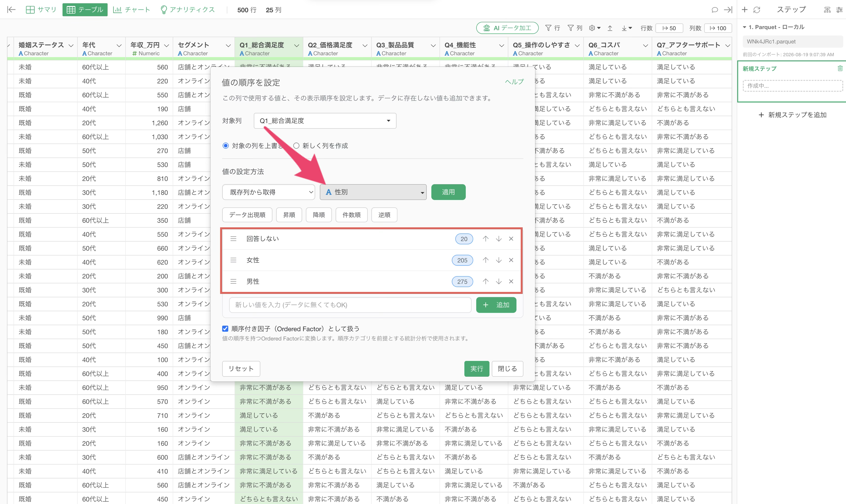Move 男性 value down with arrow
846x504 pixels.
499,282
